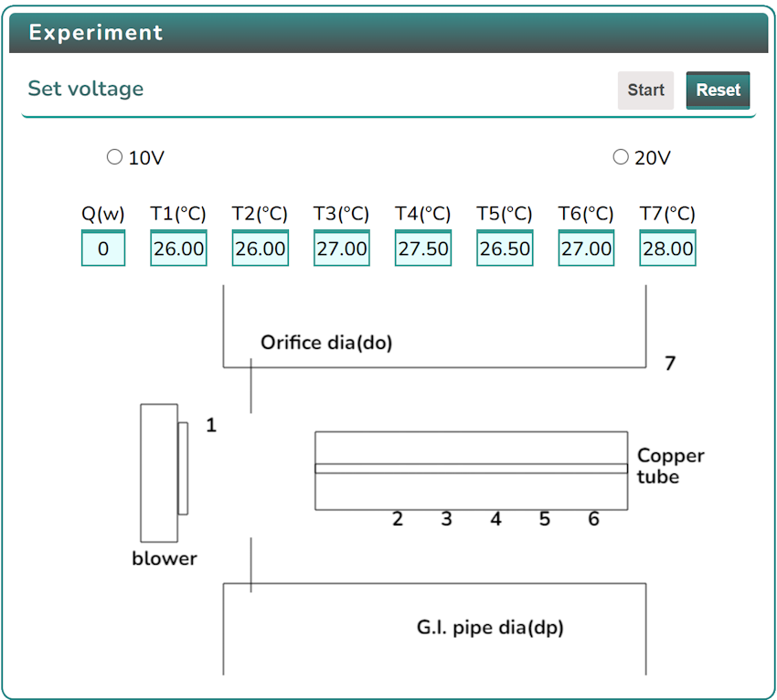Select the T2 temperature field

tap(260, 249)
